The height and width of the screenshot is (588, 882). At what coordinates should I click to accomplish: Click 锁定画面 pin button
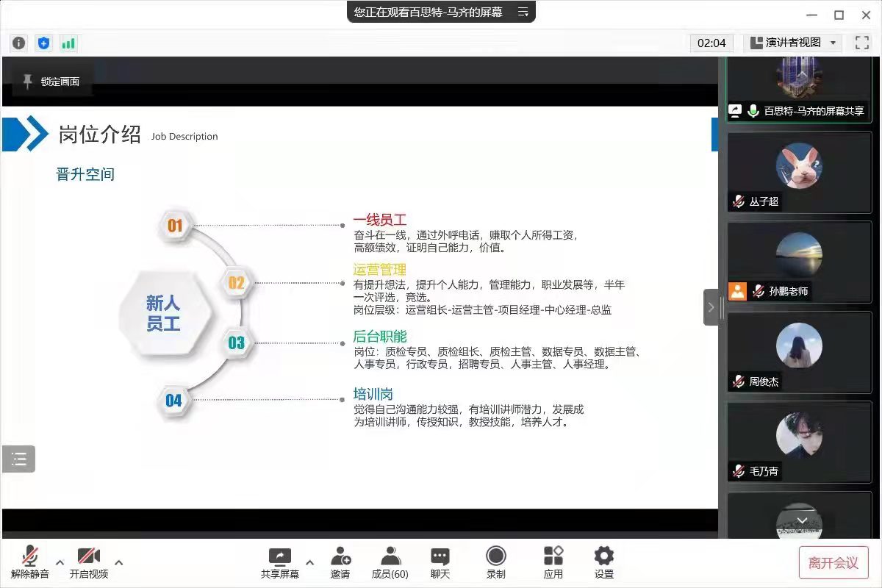coord(51,82)
